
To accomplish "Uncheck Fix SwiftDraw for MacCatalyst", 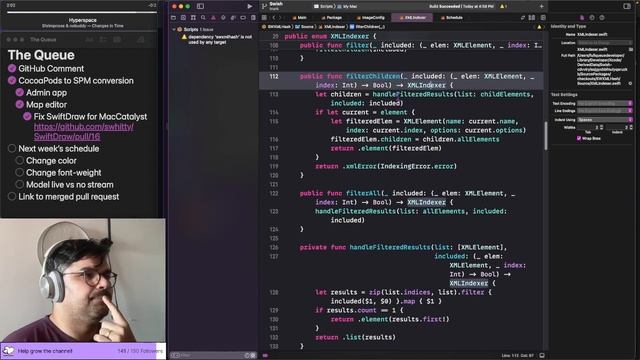I will point(27,116).
